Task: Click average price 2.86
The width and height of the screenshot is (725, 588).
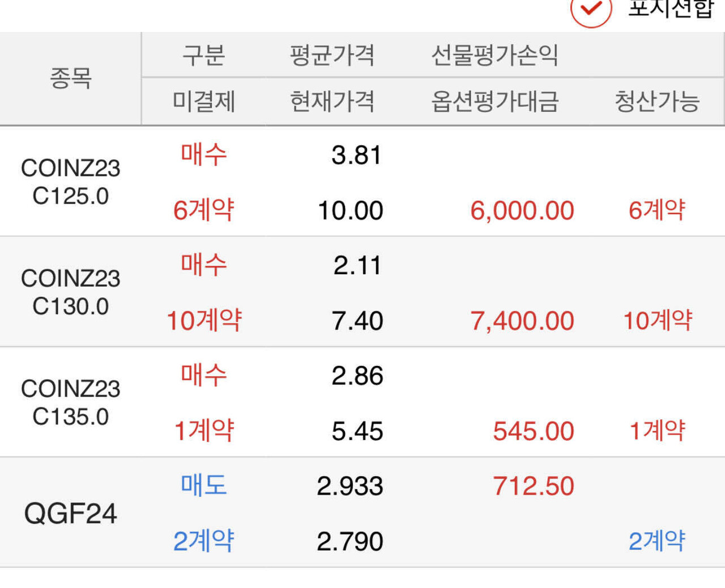Action: [357, 376]
